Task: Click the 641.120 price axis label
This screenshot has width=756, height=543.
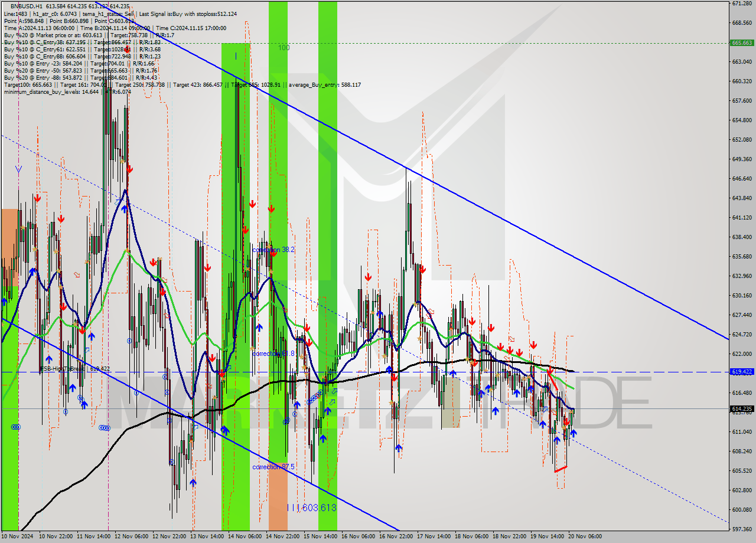Action: pyautogui.click(x=742, y=217)
